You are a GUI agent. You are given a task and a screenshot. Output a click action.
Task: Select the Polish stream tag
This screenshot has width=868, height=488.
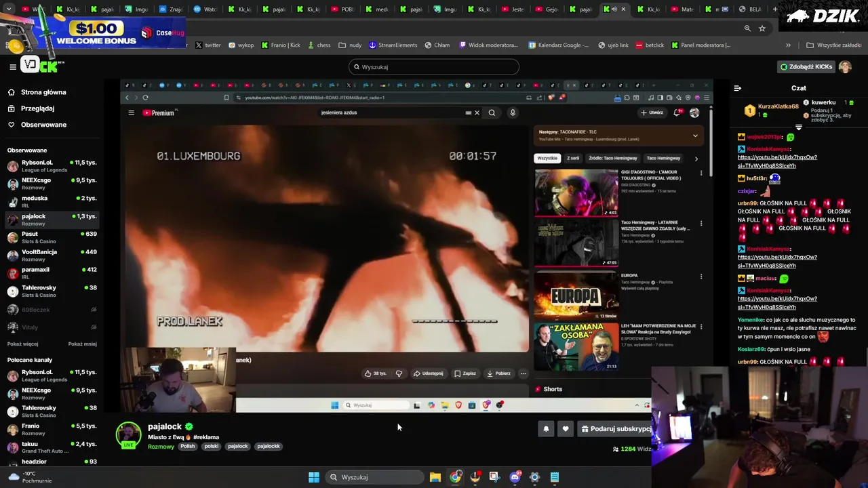point(188,446)
